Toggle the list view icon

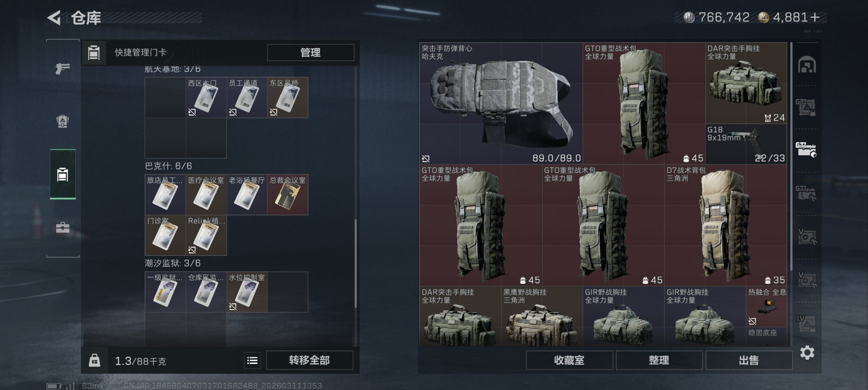pos(252,361)
